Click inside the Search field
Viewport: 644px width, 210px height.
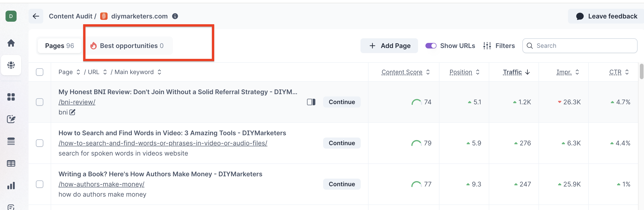tap(580, 46)
